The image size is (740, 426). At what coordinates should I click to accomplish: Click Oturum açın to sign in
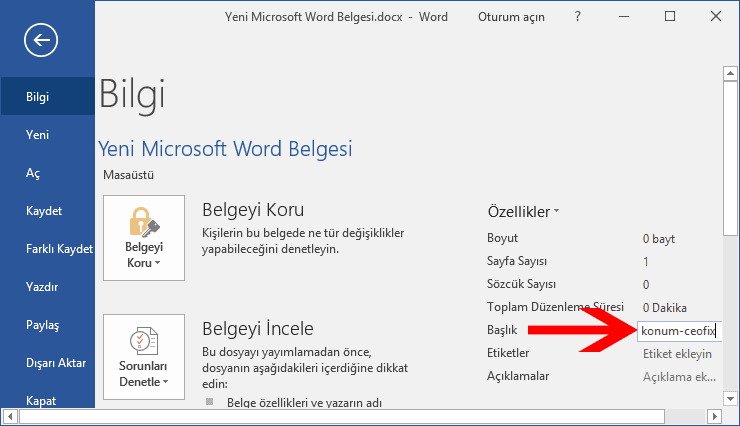[511, 17]
